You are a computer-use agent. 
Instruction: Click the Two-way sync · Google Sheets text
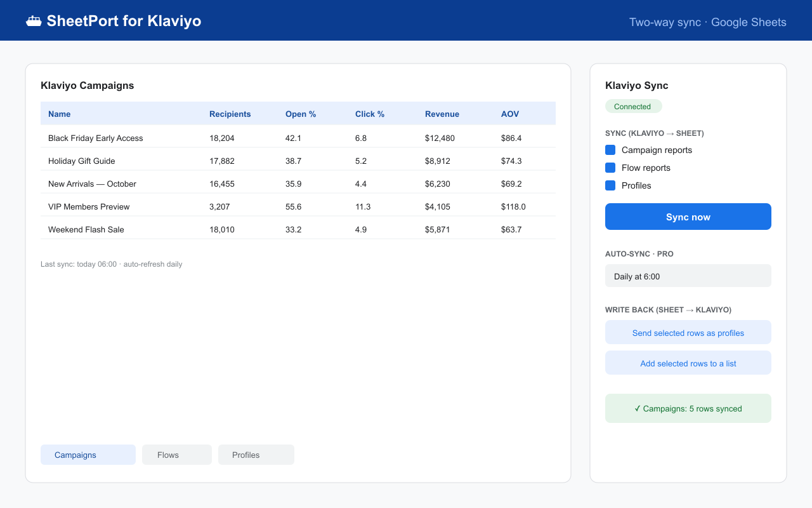point(708,22)
